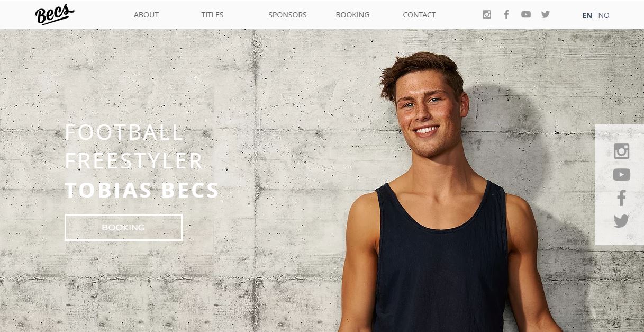
Task: Switch site language to EN
Action: coord(587,15)
